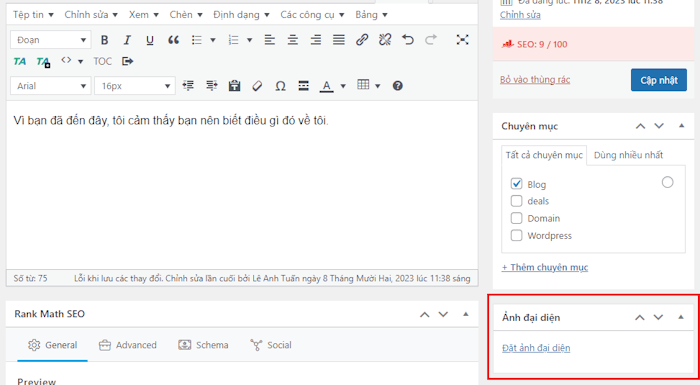Click the arrow-out-of-box icon after TOC

128,61
